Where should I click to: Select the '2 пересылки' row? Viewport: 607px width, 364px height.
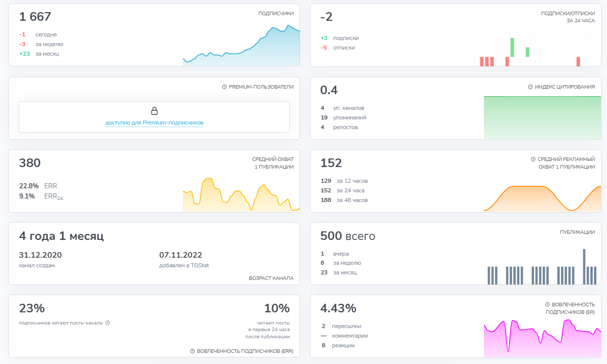pyautogui.click(x=340, y=326)
